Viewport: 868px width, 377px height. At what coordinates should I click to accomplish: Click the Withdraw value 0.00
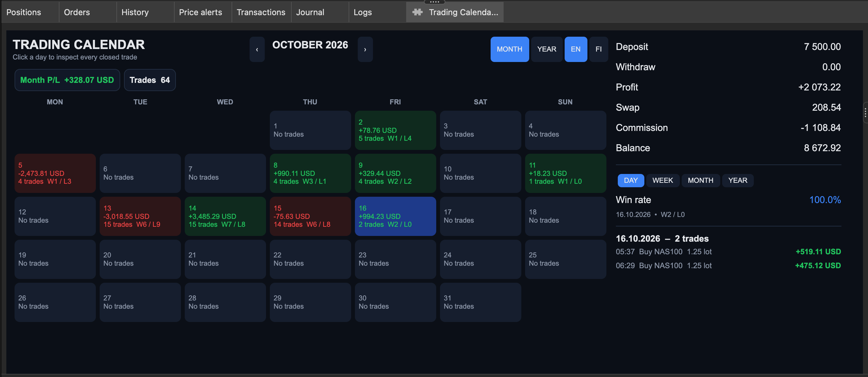point(831,67)
